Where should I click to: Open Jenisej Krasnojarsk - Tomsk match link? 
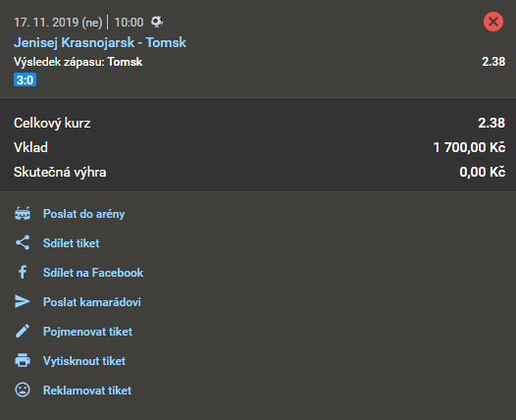click(100, 42)
